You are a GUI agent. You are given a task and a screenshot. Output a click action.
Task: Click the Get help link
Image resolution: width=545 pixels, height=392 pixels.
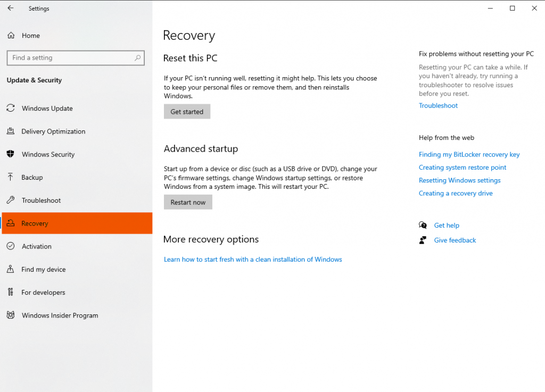coord(447,226)
